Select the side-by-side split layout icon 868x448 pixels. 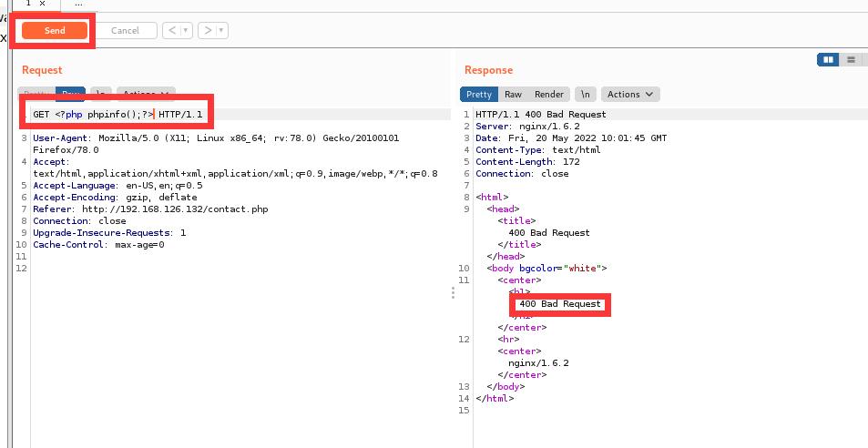point(828,60)
